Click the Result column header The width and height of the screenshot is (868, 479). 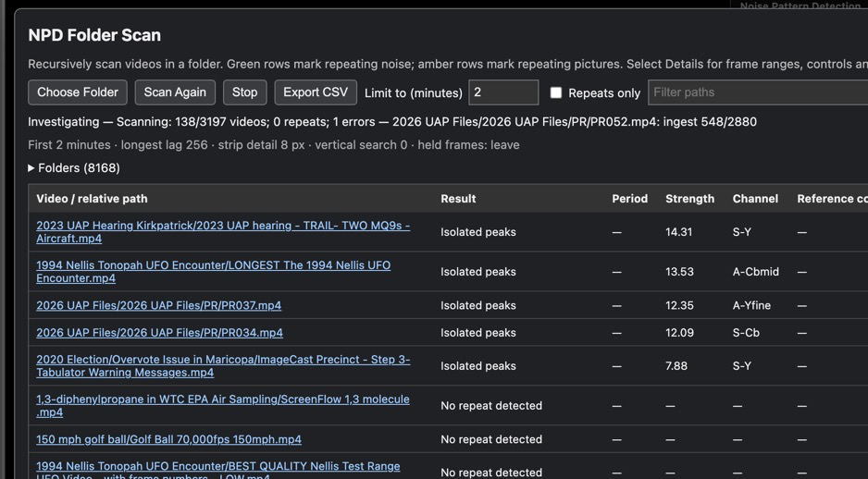point(458,199)
